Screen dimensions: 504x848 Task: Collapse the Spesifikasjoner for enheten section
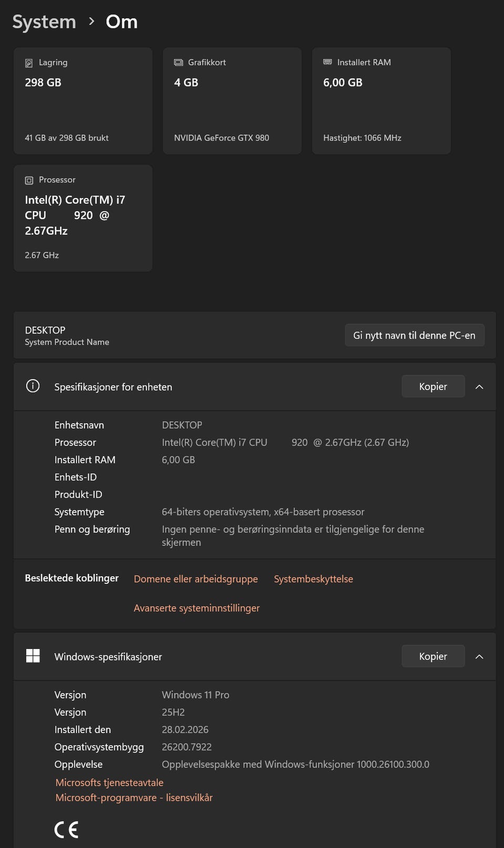(479, 387)
